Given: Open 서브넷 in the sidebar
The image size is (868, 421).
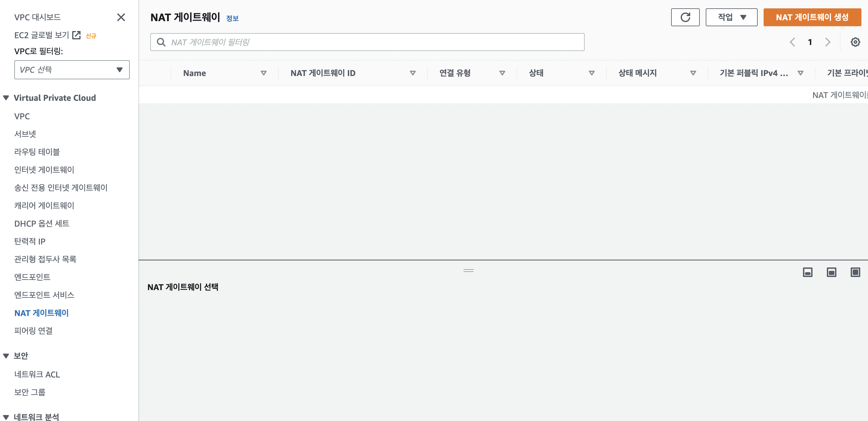Looking at the screenshot, I should tap(25, 134).
